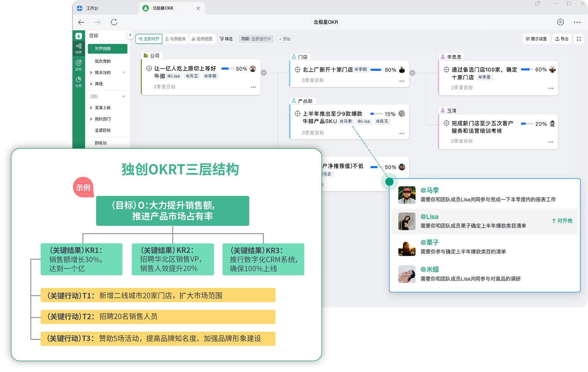Viewport: 588px width, 372px height.
Task: Select 对齐视图 in the sidebar
Action: point(107,49)
